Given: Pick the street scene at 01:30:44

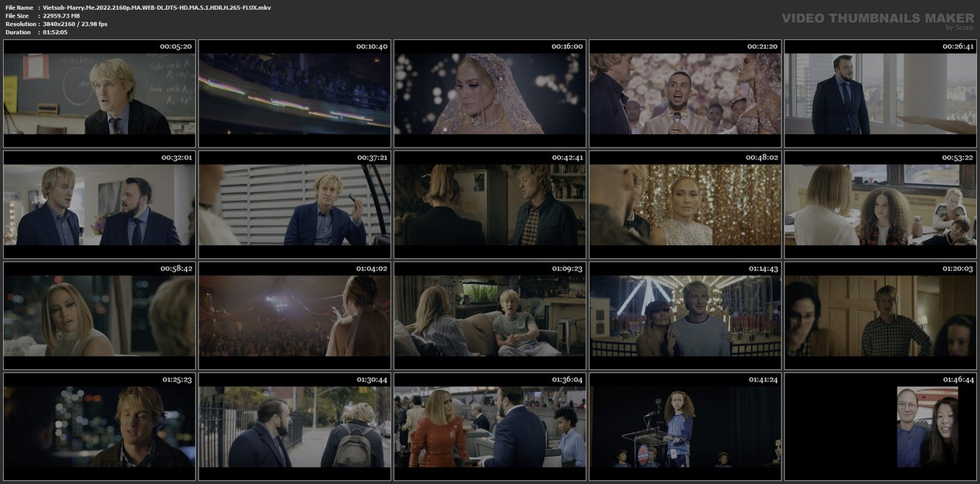Looking at the screenshot, I should click(295, 427).
